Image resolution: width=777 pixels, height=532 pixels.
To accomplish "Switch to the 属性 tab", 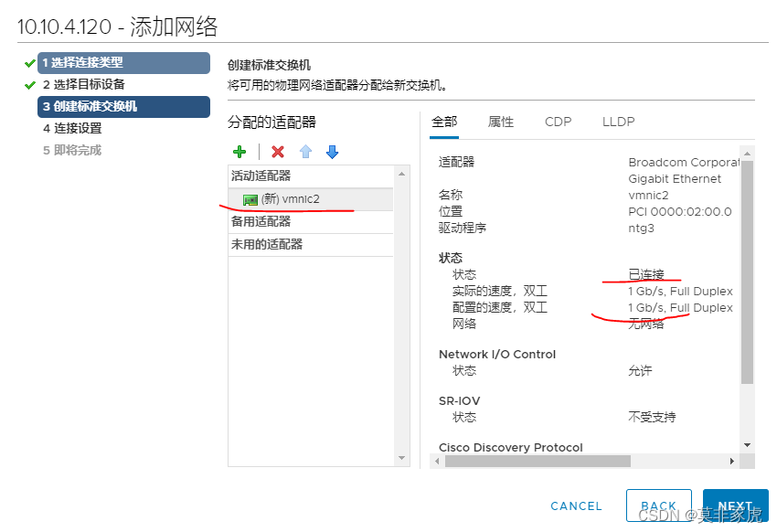I will tap(501, 122).
